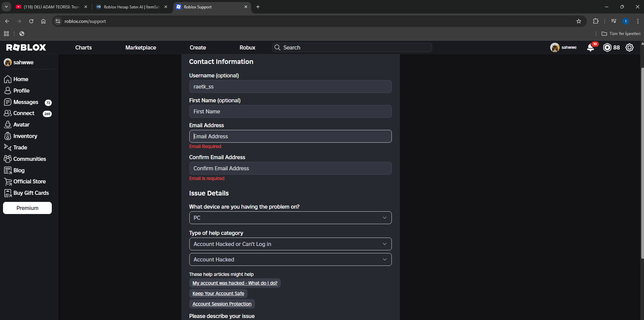Open Avatar in the sidebar
644x320 pixels.
click(17, 125)
